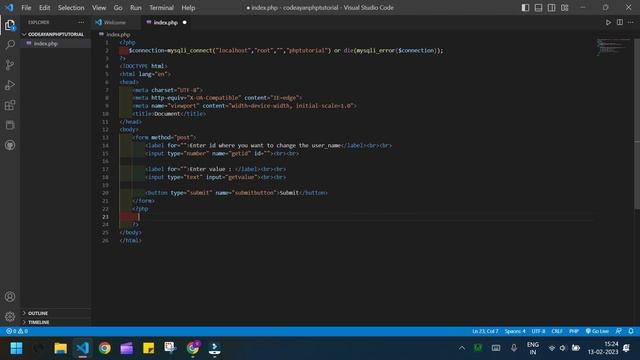640x360 pixels.
Task: Open the Selection menu
Action: pyautogui.click(x=71, y=8)
